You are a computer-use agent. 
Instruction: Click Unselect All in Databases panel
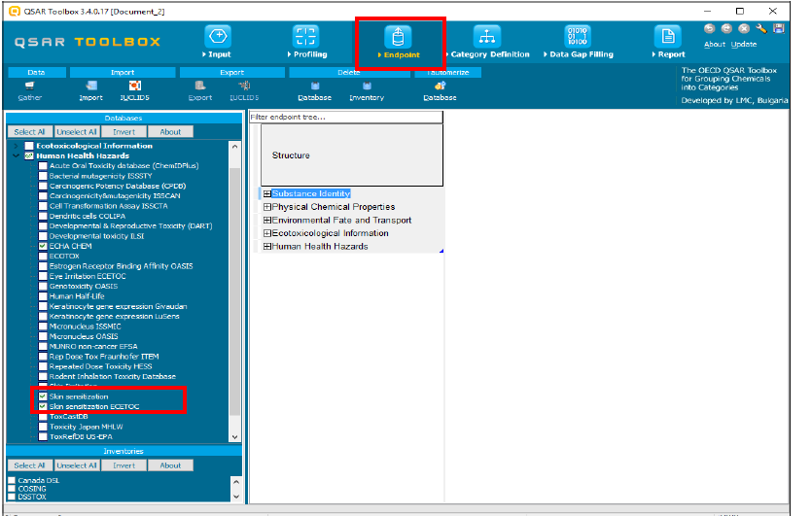click(77, 132)
